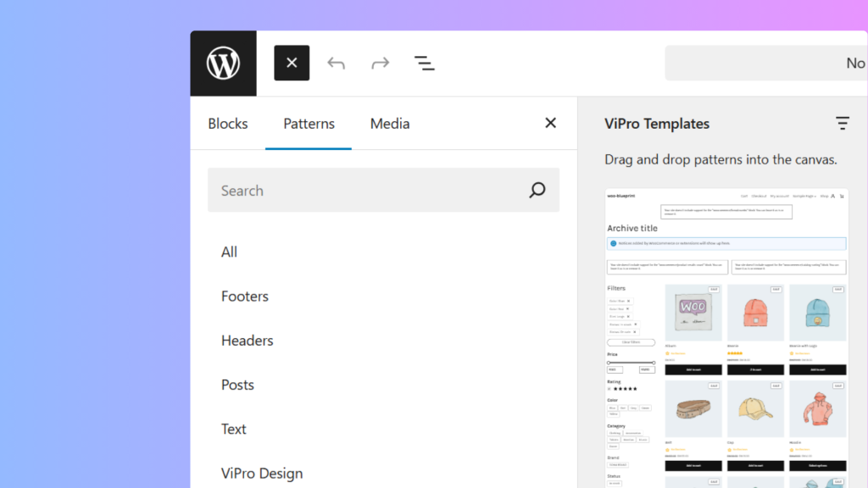The height and width of the screenshot is (488, 868).
Task: Click the WordPress logo icon
Action: (223, 64)
